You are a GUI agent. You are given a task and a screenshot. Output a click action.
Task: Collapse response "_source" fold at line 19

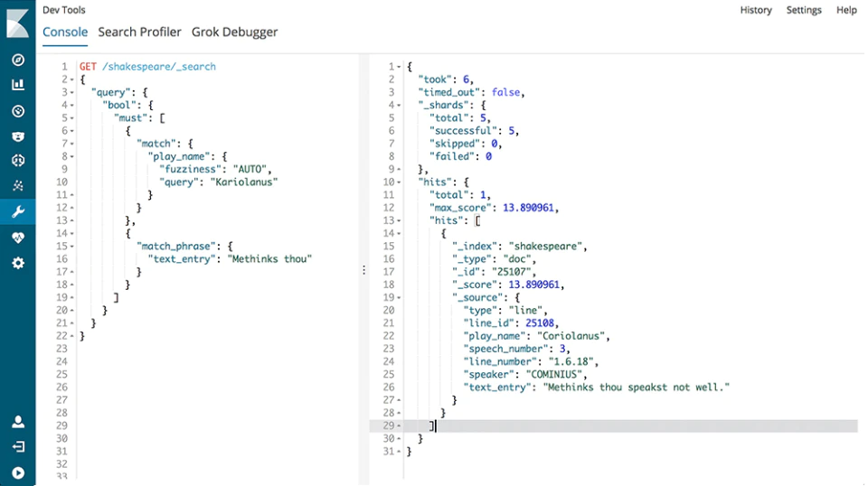tap(399, 297)
